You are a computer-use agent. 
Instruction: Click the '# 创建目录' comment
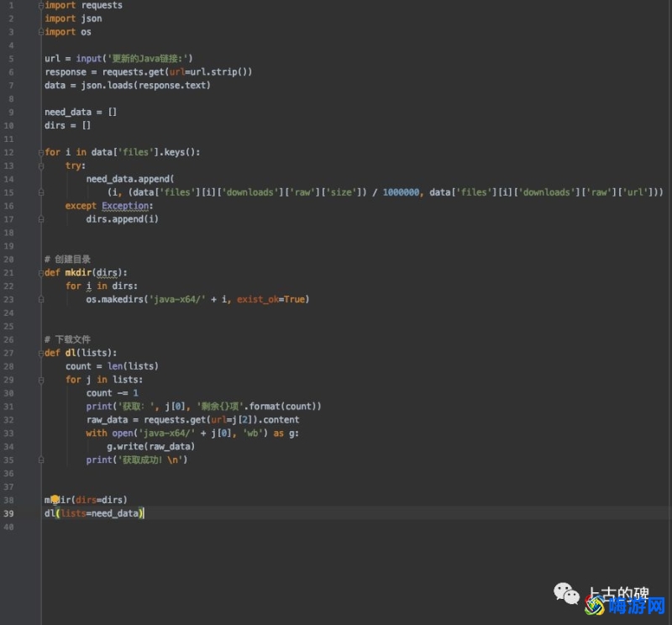point(68,260)
